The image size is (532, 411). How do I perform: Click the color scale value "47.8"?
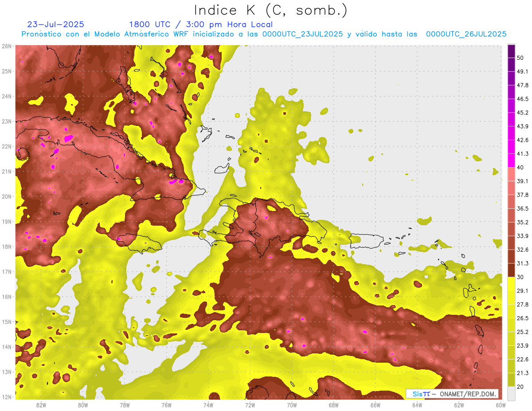523,85
